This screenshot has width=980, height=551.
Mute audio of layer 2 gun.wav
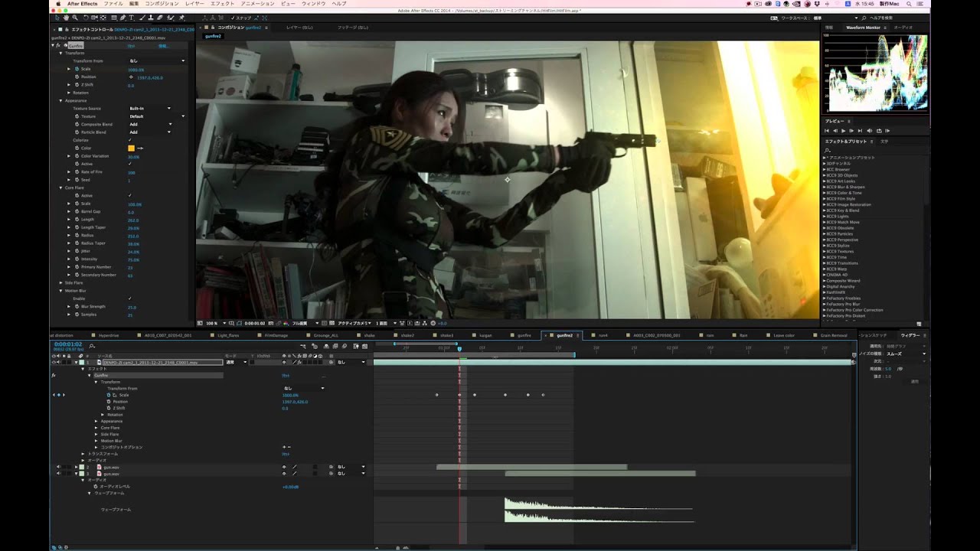pyautogui.click(x=57, y=467)
